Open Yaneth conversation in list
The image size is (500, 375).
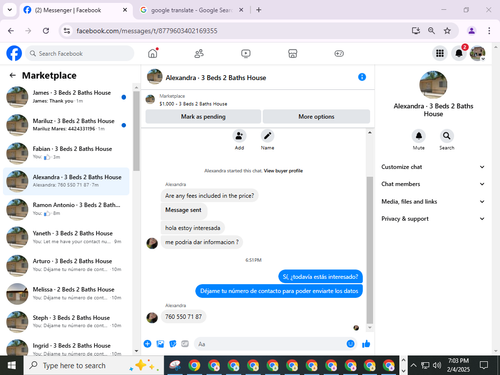click(x=67, y=237)
